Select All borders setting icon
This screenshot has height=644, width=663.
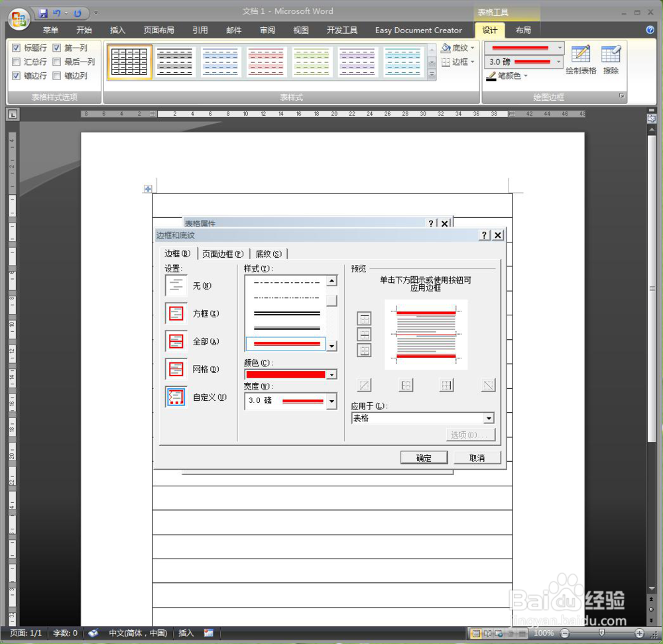tap(176, 341)
